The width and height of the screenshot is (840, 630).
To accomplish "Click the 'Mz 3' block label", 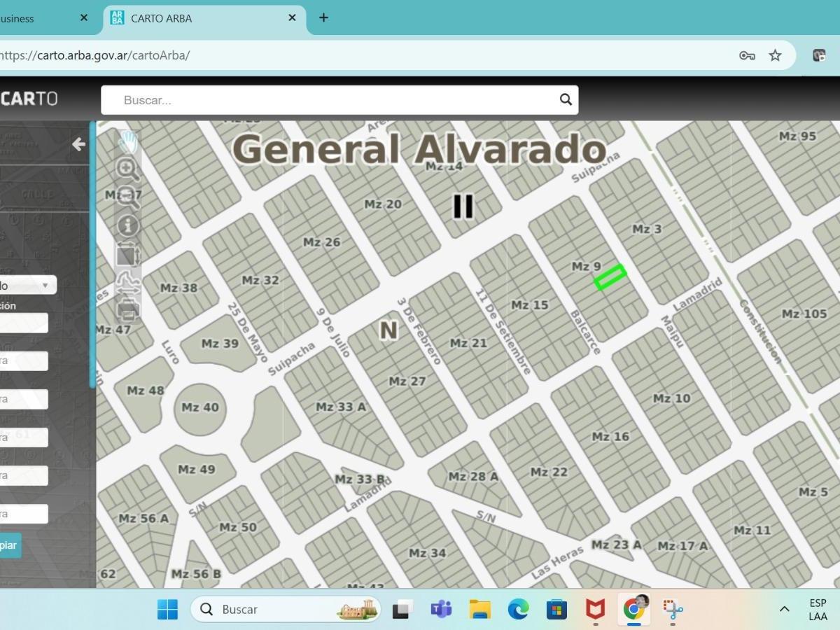I will (646, 229).
